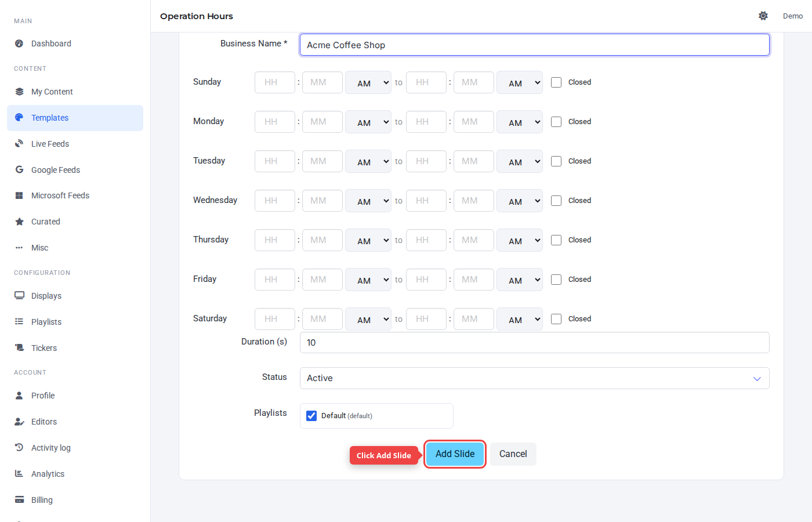Image resolution: width=812 pixels, height=522 pixels.
Task: Focus the Business Name input field
Action: (535, 45)
